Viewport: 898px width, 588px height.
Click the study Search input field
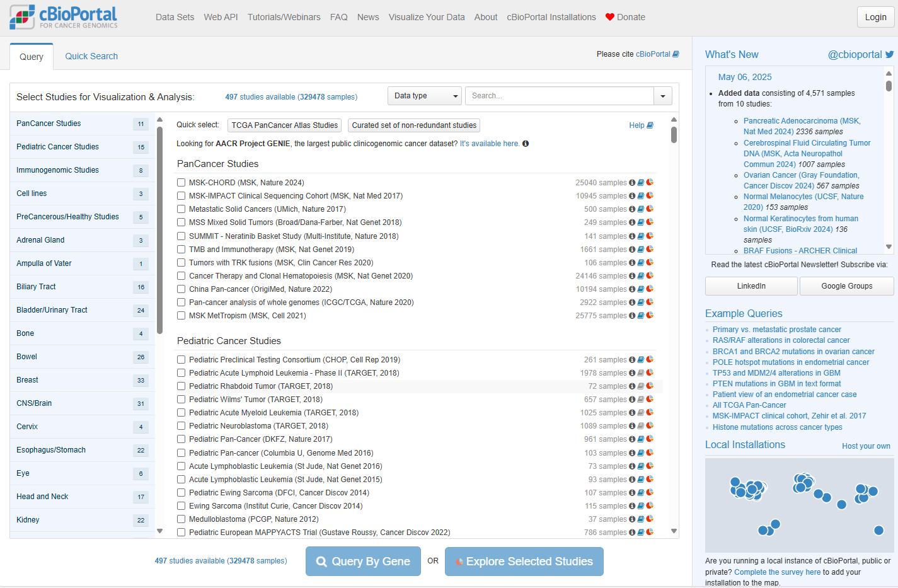559,96
